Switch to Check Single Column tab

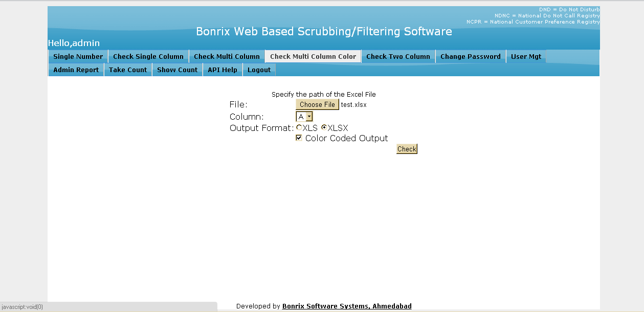click(148, 57)
